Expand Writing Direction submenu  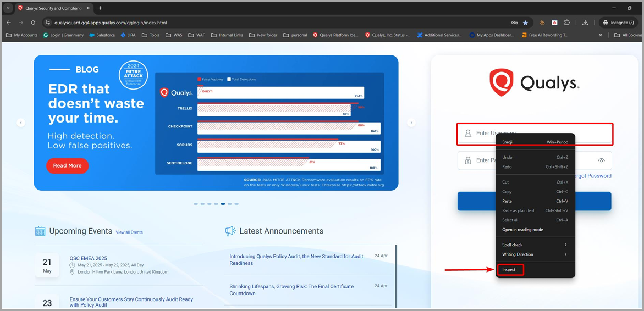[x=535, y=254]
